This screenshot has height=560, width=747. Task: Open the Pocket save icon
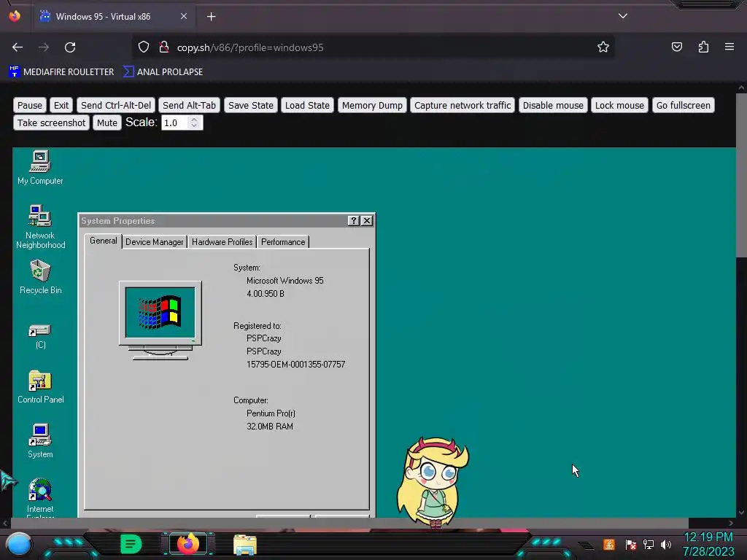click(x=676, y=47)
